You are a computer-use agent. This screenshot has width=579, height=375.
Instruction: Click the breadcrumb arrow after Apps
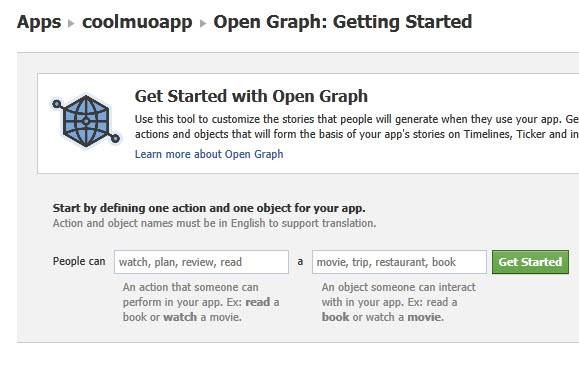pyautogui.click(x=71, y=23)
